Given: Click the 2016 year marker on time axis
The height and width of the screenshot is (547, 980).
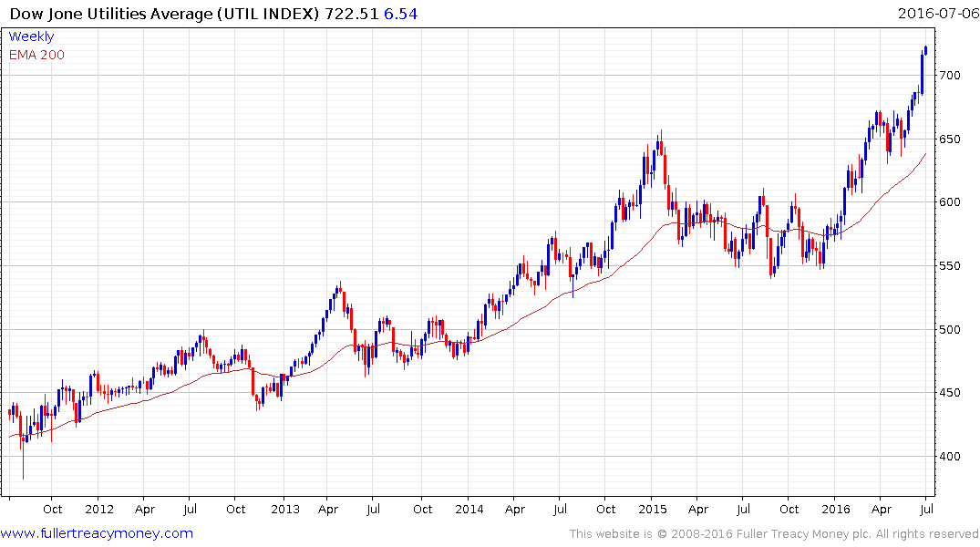Looking at the screenshot, I should pyautogui.click(x=836, y=509).
